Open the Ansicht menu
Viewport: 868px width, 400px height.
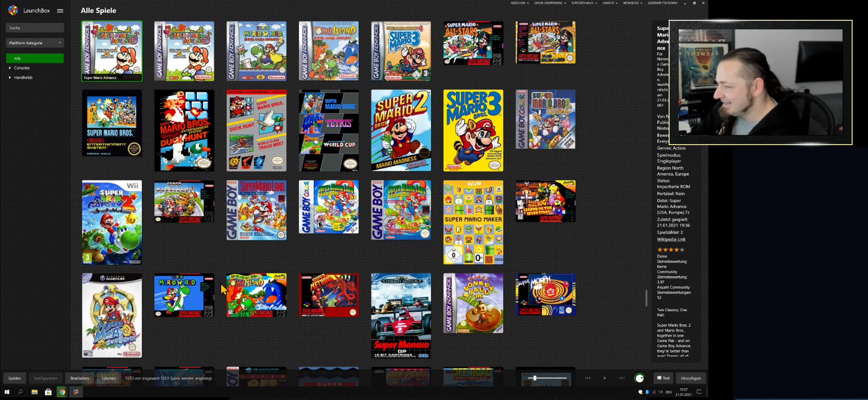pos(610,3)
